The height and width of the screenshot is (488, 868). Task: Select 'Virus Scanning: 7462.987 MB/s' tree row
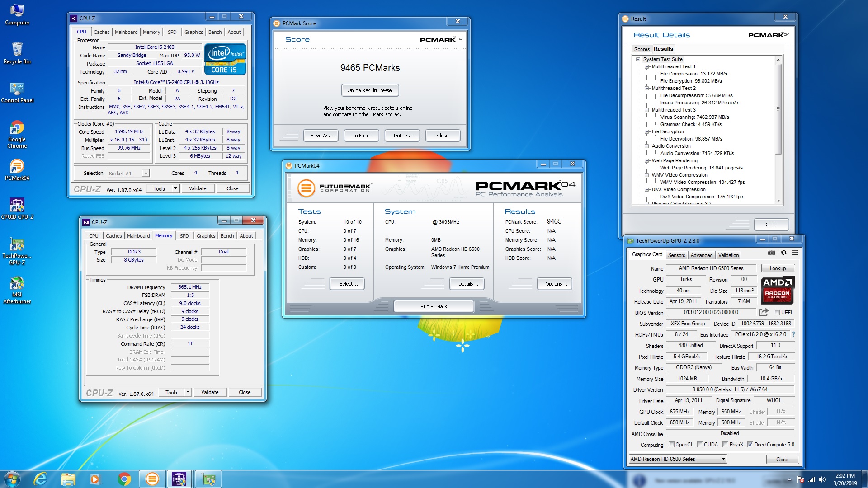pyautogui.click(x=694, y=117)
